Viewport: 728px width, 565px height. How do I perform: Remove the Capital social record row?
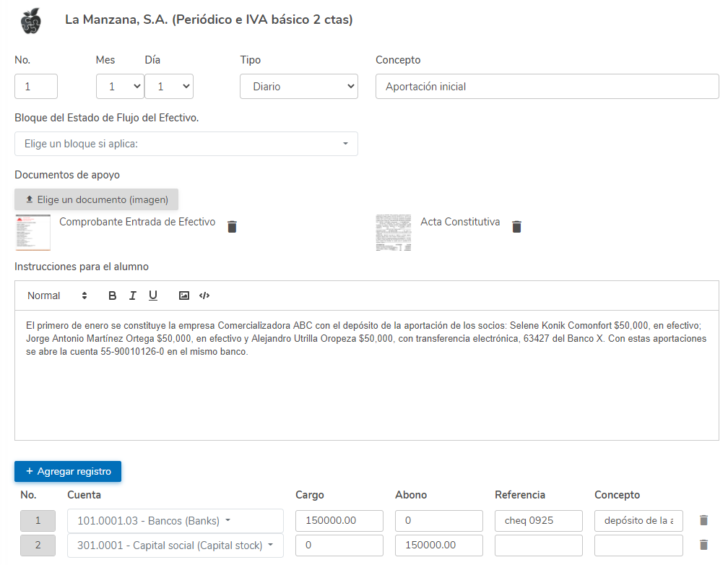tap(703, 545)
